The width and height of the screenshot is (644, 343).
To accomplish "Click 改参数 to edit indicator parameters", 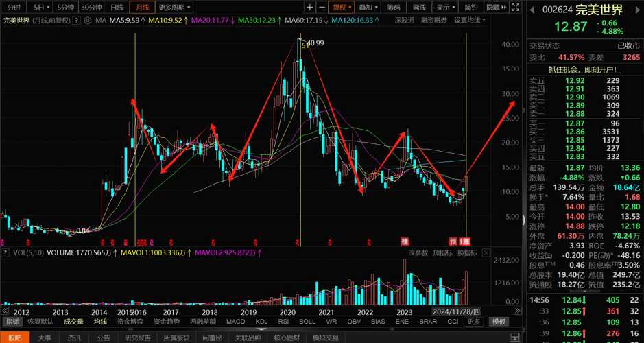I will coord(418,253).
